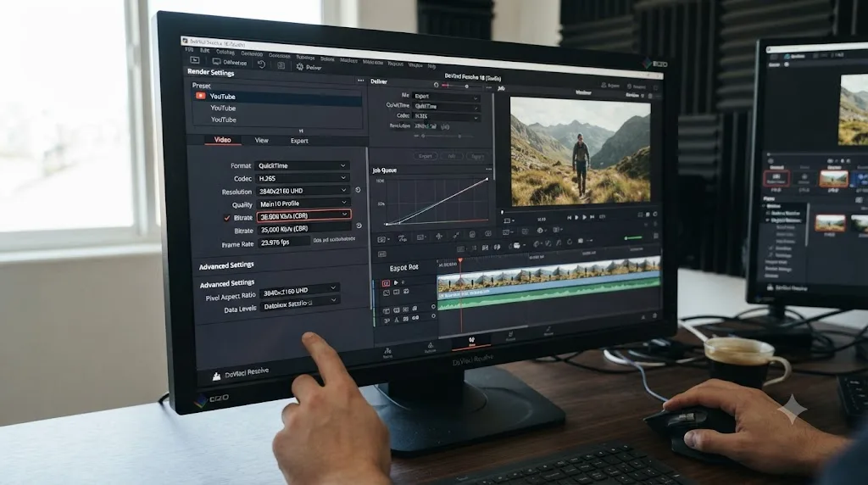Click the 'A' icon in the bottom track header
Image resolution: width=868 pixels, height=485 pixels.
397,320
